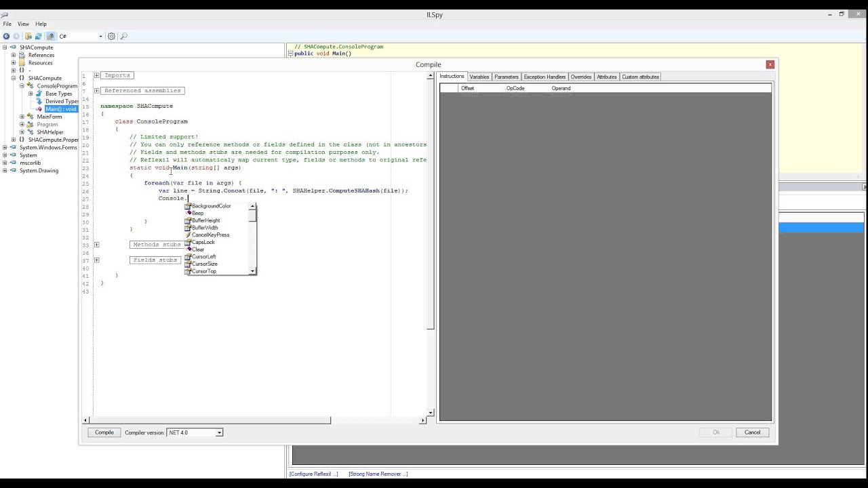Click the ConsoleProgram class icon
Screen dimensions: 868x488
tap(31, 86)
